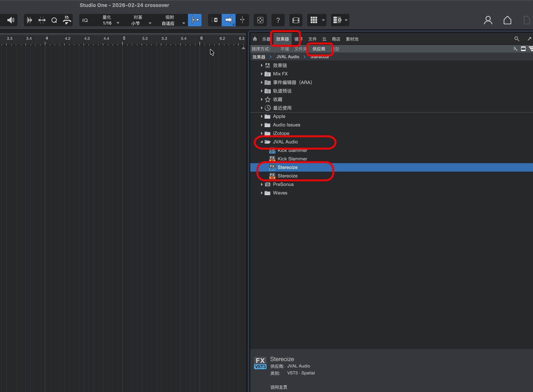Toggle the blue snap button
Viewport: 533px width, 392px height.
tap(195, 20)
